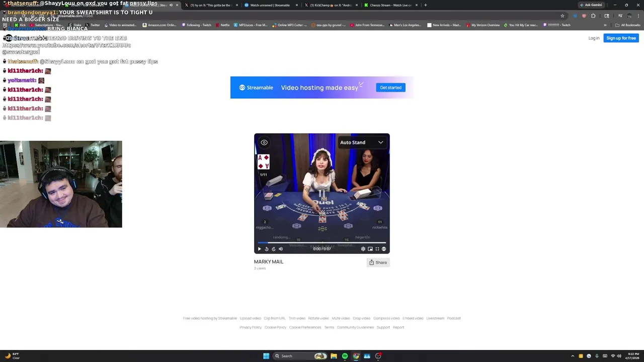
Task: Seek on the video progress bar
Action: click(x=322, y=243)
